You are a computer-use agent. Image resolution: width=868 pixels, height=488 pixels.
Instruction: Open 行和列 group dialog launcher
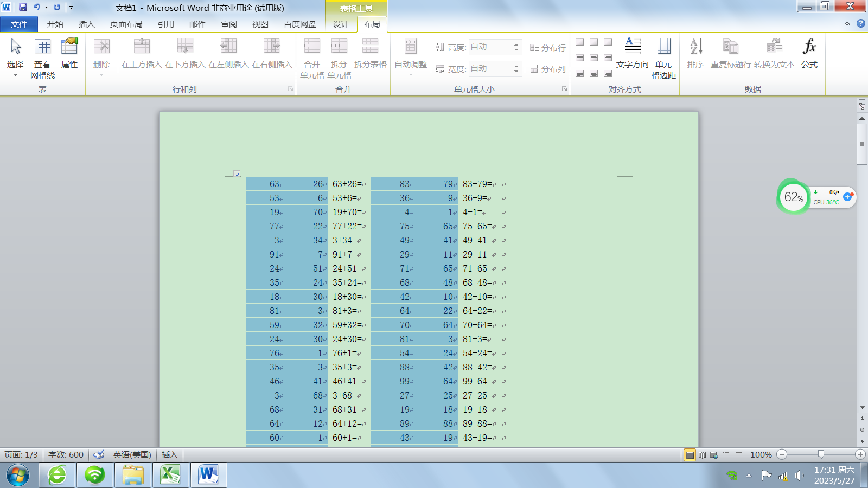[290, 89]
